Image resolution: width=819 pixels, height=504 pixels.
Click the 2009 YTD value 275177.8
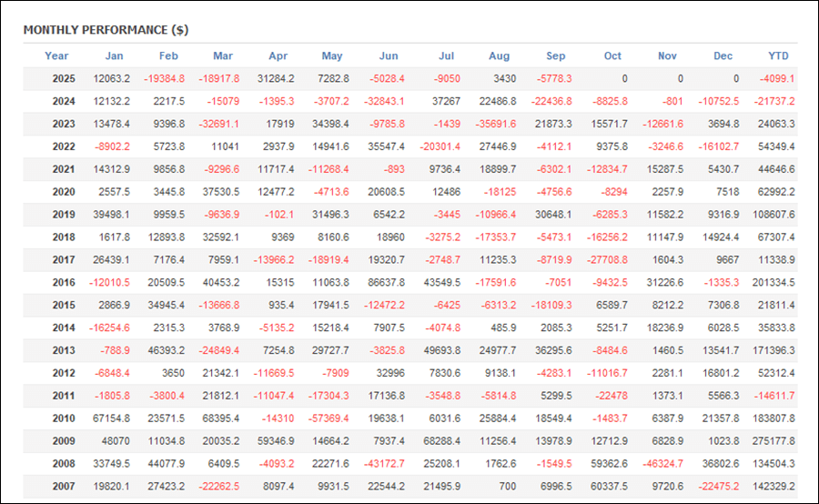(772, 441)
